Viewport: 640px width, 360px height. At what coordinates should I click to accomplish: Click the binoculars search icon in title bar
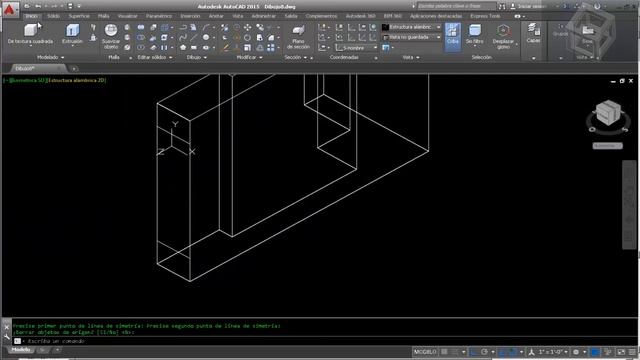[502, 6]
